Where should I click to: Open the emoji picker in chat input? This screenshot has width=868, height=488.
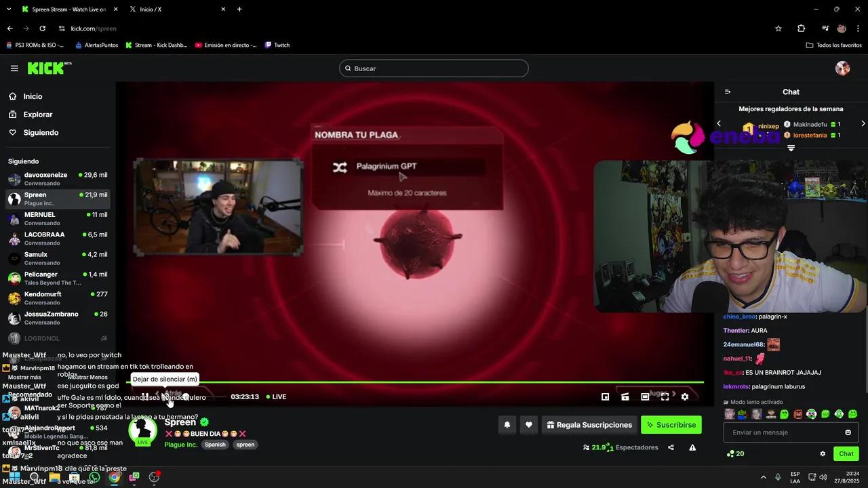tap(848, 432)
